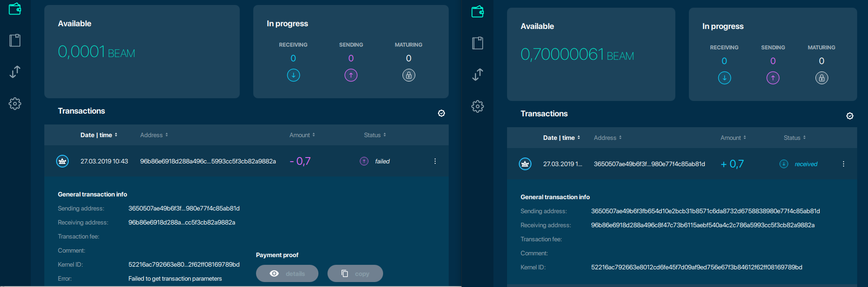Open UTXO arrows icon in left window sidebar
Screen dimensions: 868x287
[15, 72]
